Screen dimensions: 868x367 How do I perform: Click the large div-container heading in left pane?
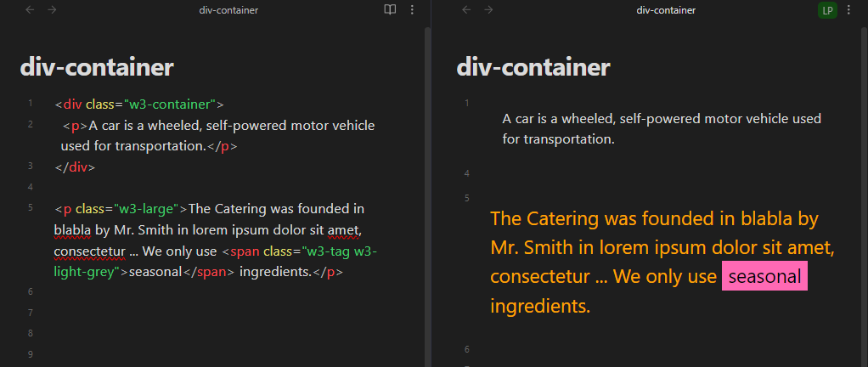[97, 68]
